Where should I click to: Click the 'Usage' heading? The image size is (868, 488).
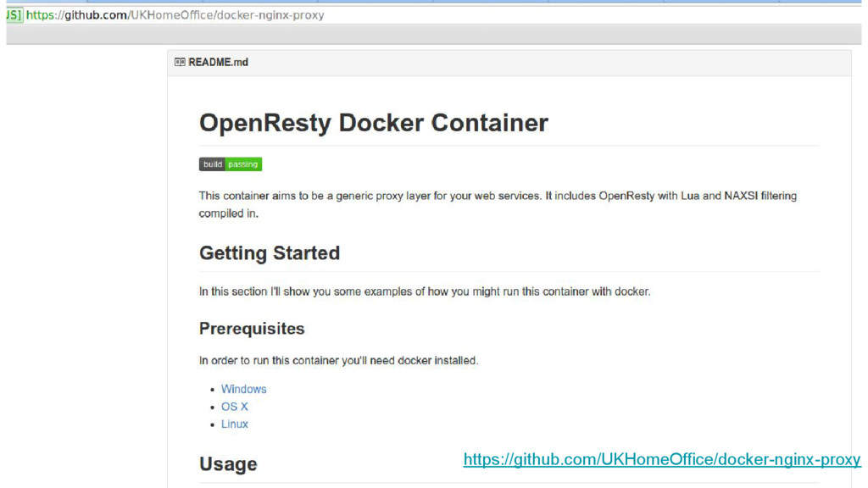pos(227,464)
